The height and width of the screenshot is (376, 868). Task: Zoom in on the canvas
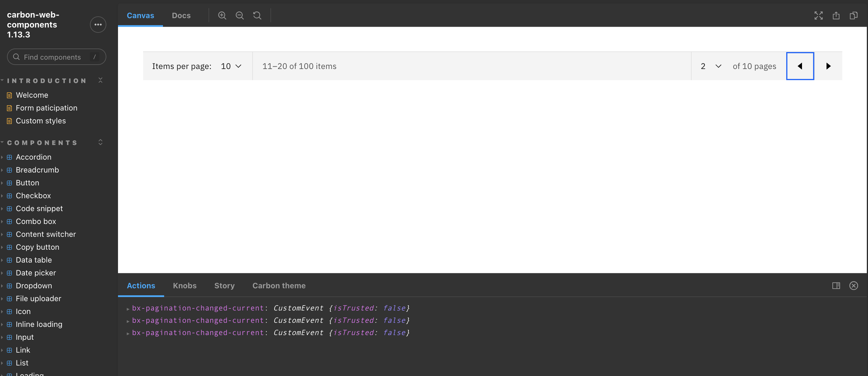[222, 15]
